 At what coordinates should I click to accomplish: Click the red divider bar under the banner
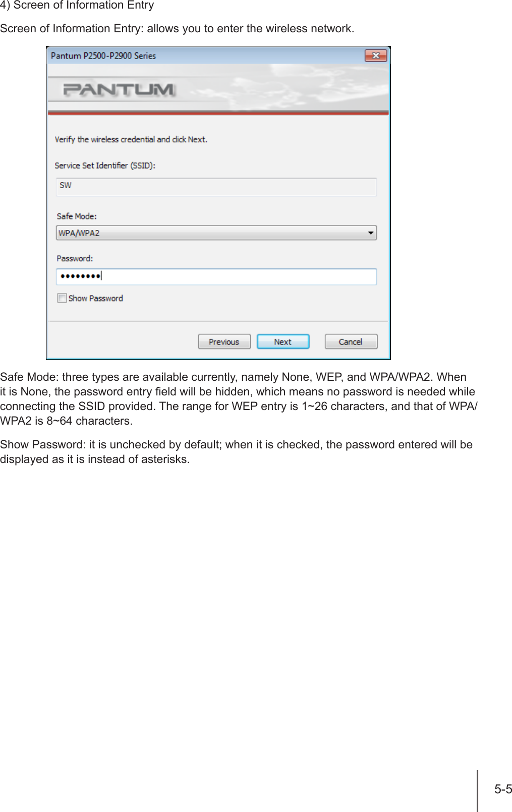218,113
